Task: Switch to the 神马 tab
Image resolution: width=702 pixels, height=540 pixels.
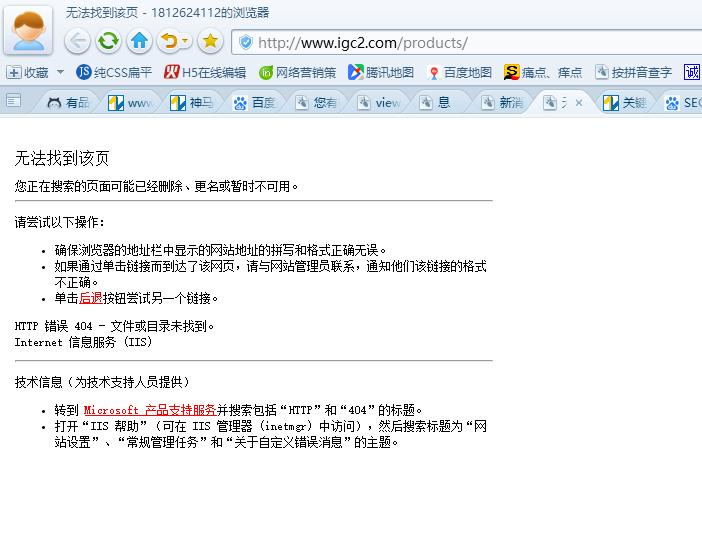Action: (x=192, y=103)
